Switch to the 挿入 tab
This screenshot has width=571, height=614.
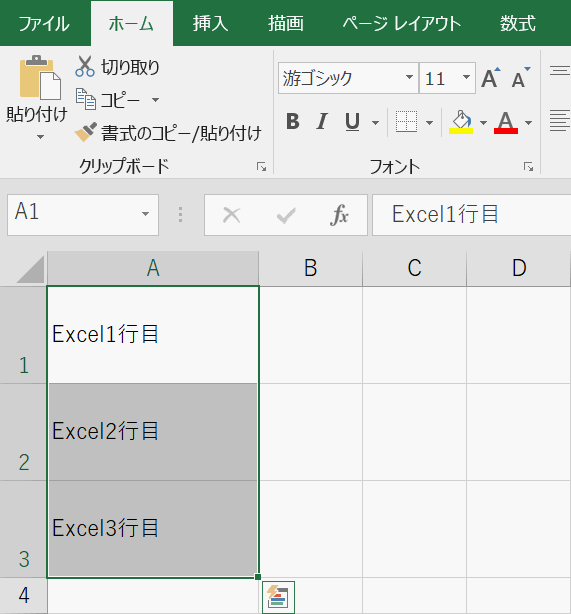210,23
